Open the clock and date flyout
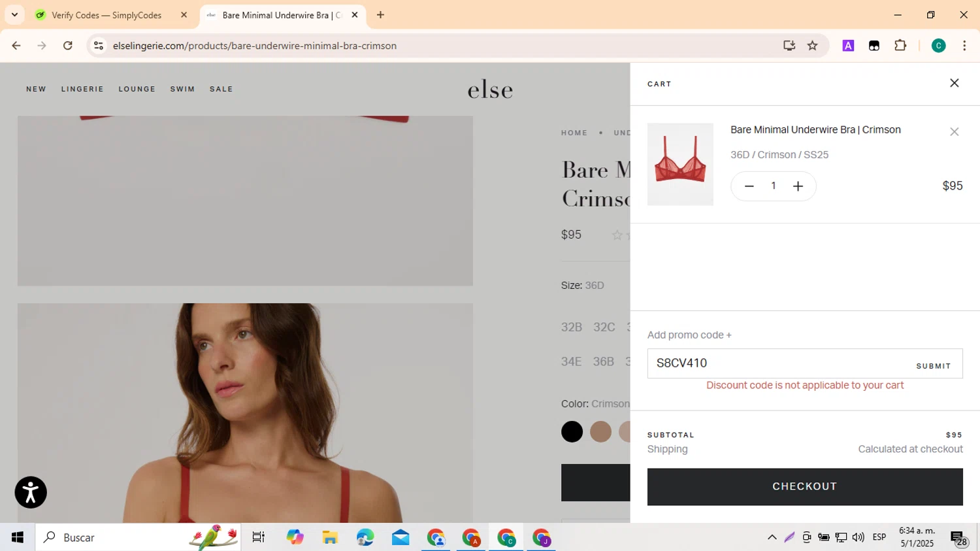The image size is (980, 551). click(x=917, y=537)
